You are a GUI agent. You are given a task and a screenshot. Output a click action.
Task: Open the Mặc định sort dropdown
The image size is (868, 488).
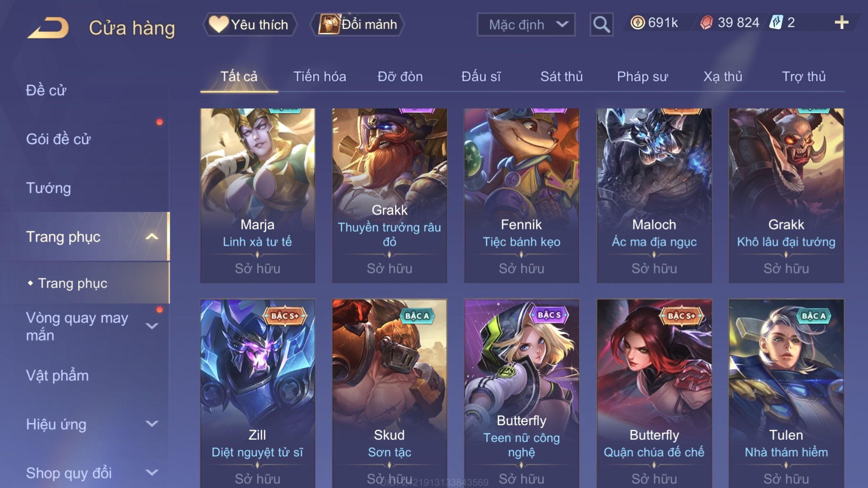tap(526, 24)
